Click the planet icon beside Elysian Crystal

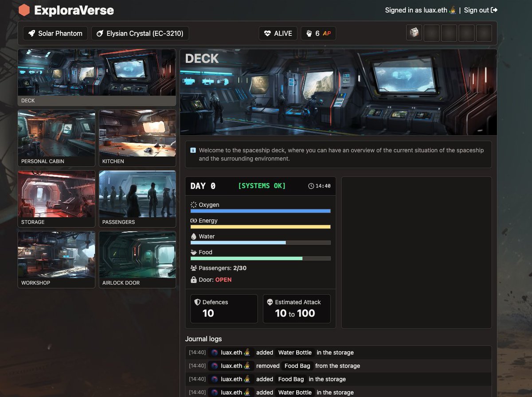[100, 33]
